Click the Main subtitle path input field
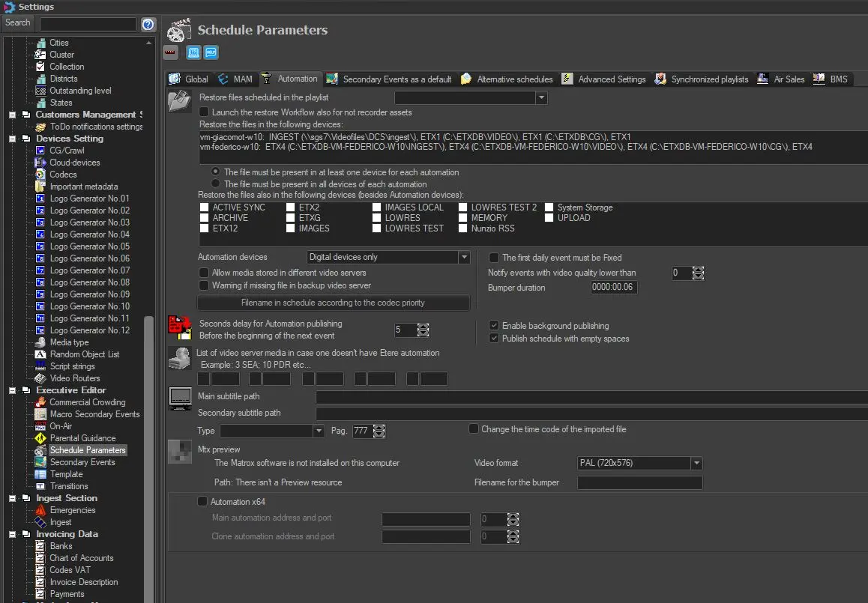This screenshot has width=868, height=603. [591, 397]
